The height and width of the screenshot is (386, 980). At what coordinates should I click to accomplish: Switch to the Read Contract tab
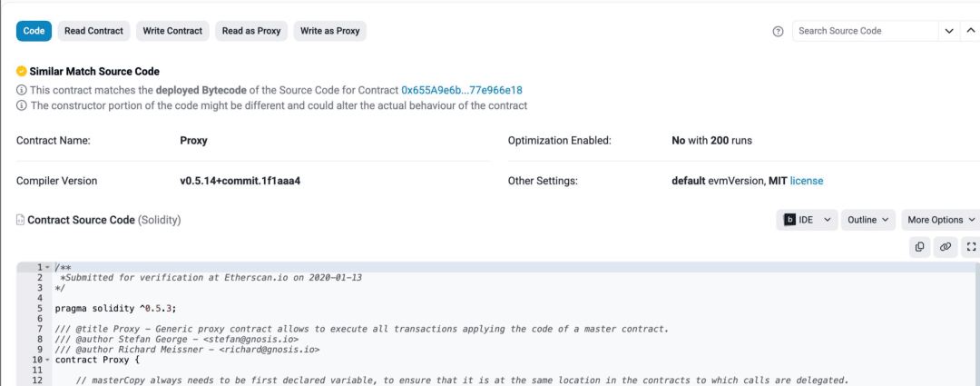tap(93, 31)
